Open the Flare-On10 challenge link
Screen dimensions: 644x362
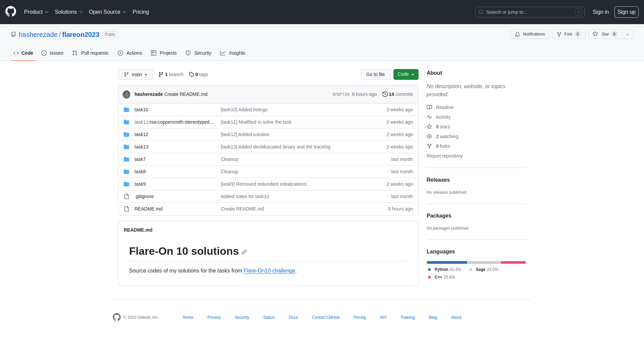pyautogui.click(x=269, y=271)
